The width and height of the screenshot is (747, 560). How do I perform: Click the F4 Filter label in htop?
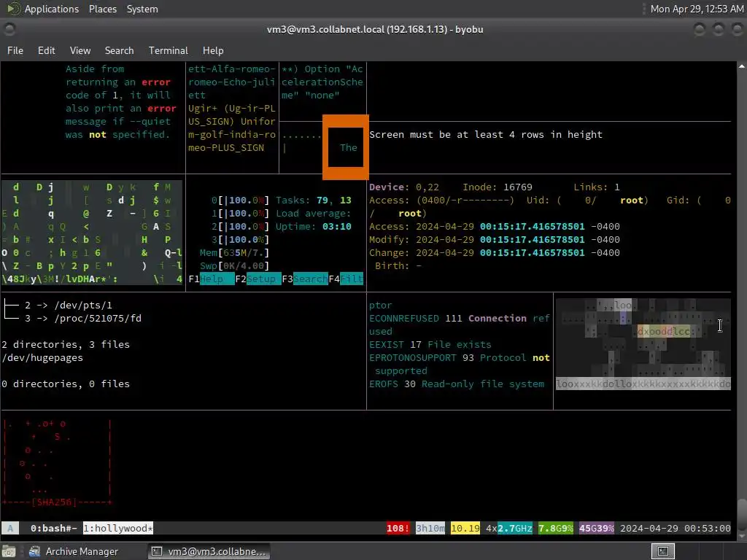347,279
